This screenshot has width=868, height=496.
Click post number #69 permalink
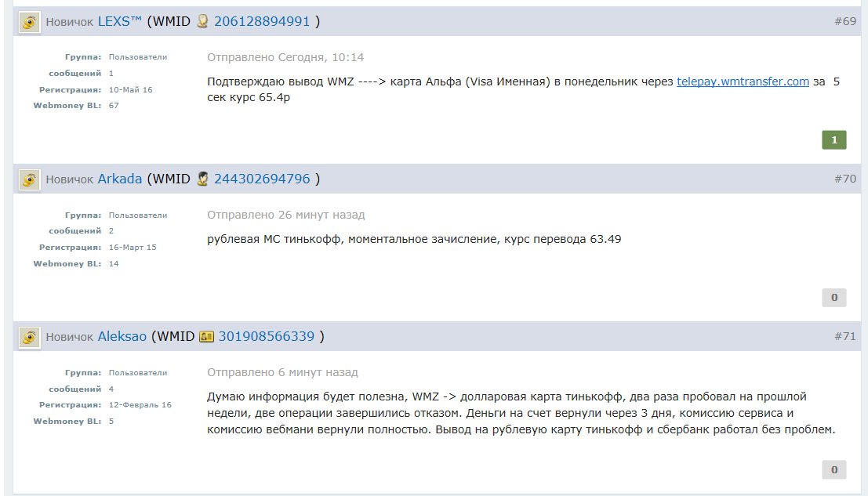pyautogui.click(x=845, y=22)
